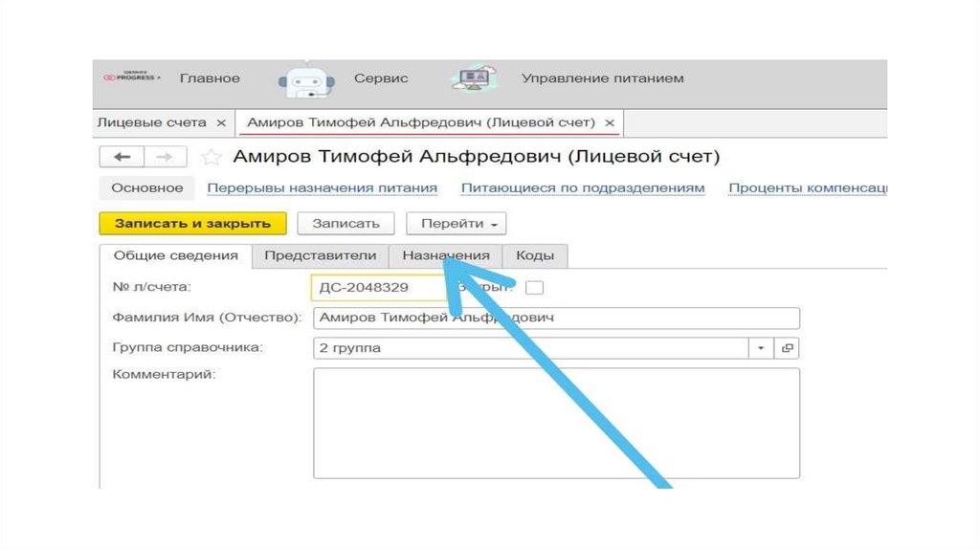Toggle the Закрыт checkbox

point(535,287)
